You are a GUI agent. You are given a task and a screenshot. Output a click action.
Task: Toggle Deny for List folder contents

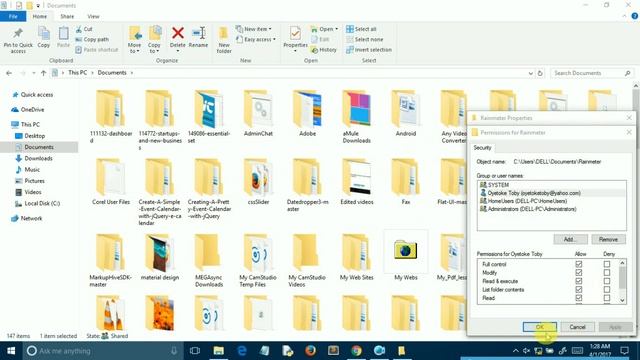(x=607, y=289)
